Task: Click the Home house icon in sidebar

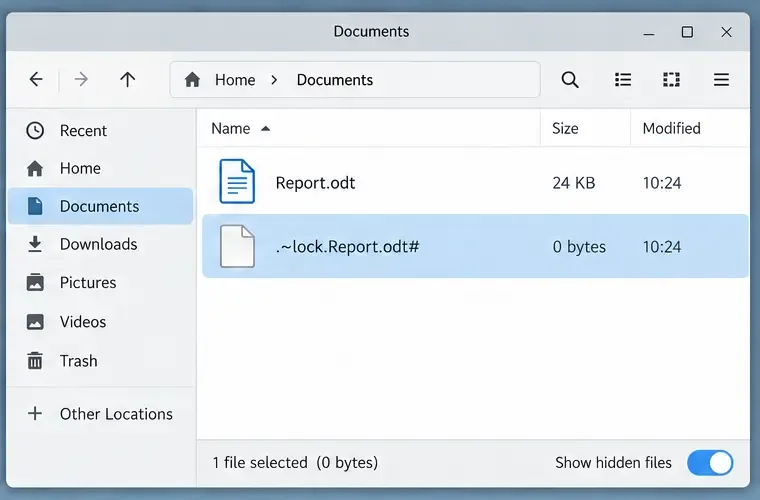Action: pos(35,168)
